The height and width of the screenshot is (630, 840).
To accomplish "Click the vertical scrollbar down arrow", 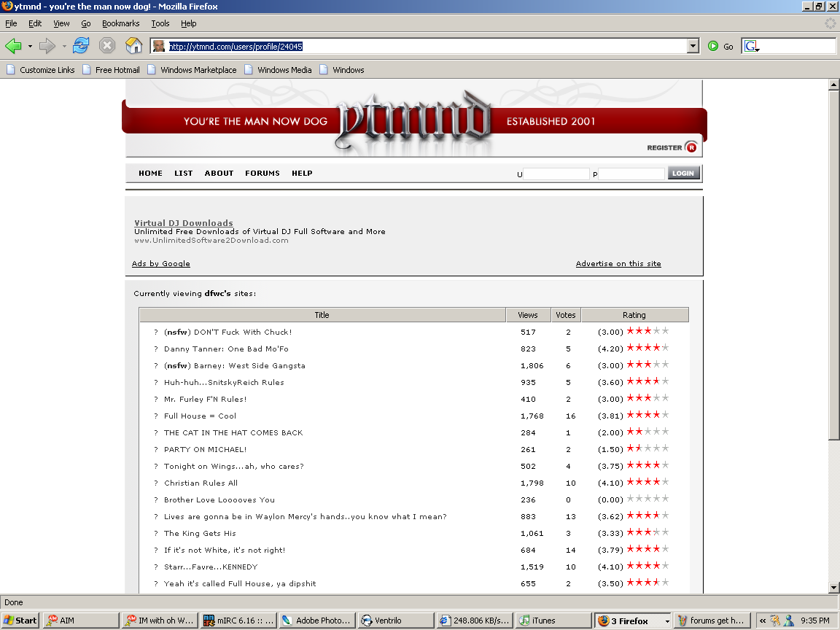I will pos(833,588).
